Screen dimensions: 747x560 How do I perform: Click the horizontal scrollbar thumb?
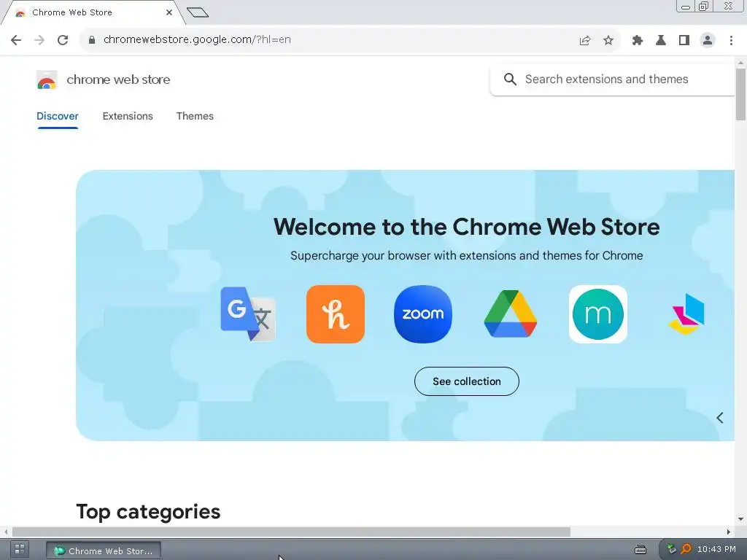(x=291, y=532)
